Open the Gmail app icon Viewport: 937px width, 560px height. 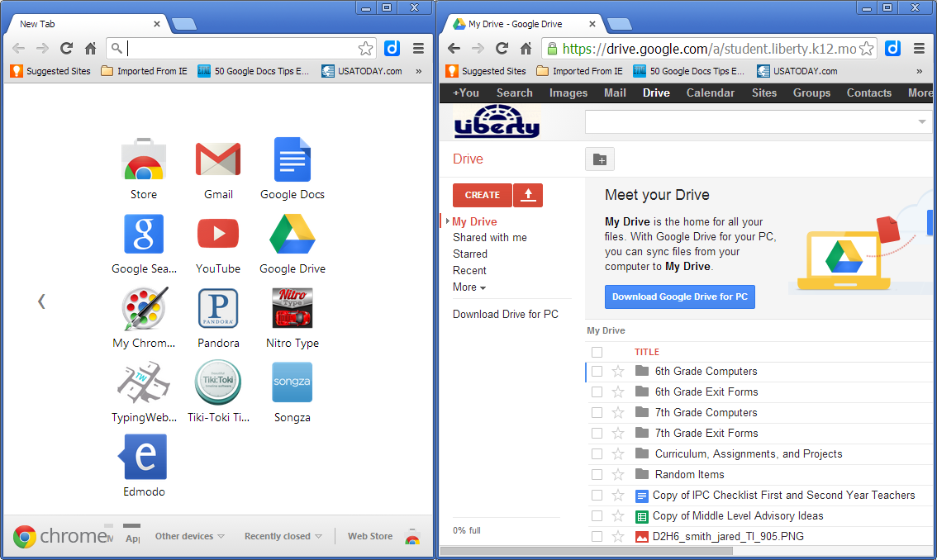pyautogui.click(x=218, y=159)
